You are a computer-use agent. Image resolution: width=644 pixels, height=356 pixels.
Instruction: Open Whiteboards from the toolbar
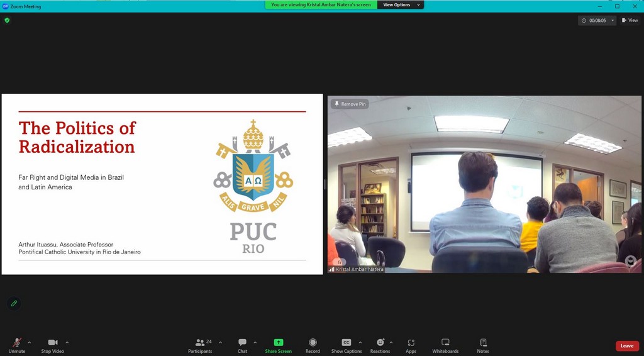pyautogui.click(x=445, y=345)
